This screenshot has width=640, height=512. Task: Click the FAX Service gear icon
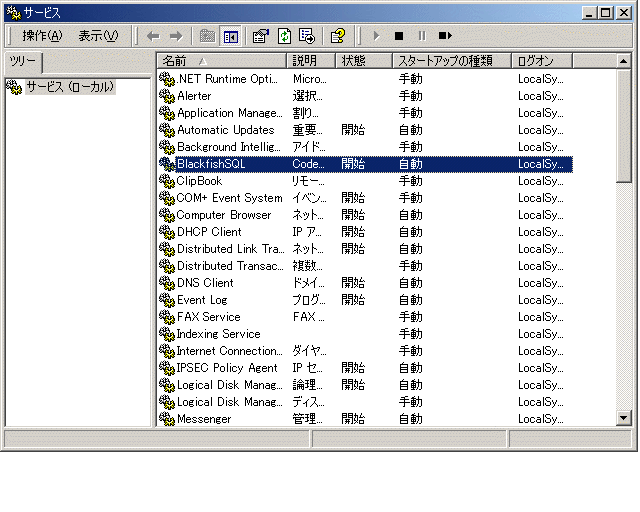click(167, 317)
